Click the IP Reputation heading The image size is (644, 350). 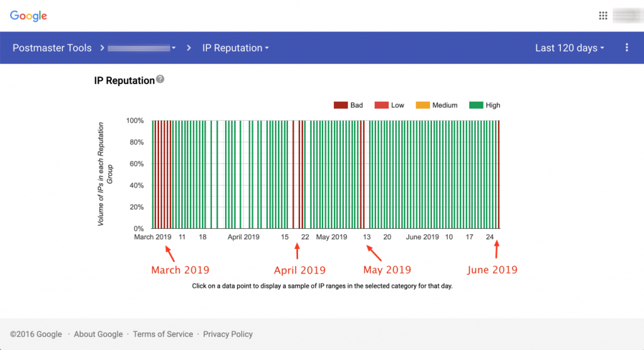click(x=125, y=80)
